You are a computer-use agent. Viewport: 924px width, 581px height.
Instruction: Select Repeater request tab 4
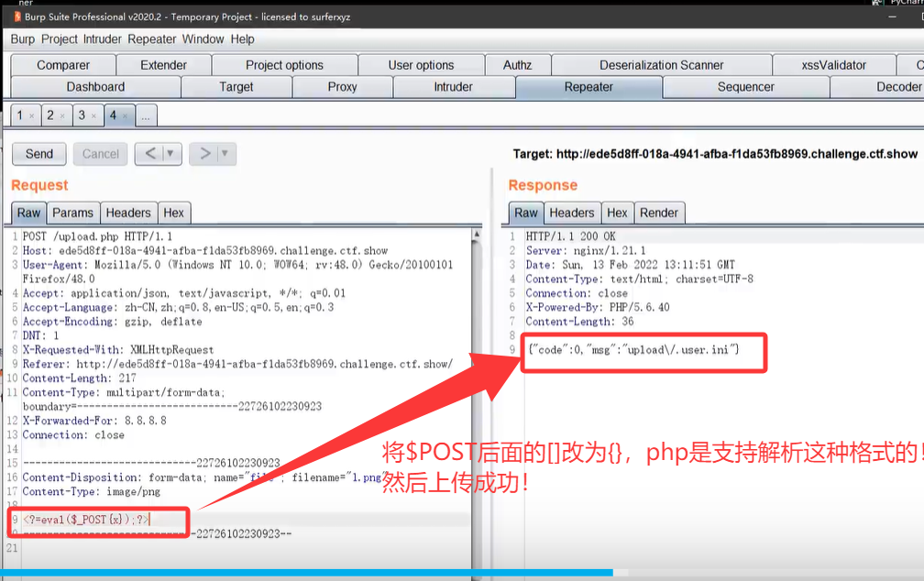113,115
